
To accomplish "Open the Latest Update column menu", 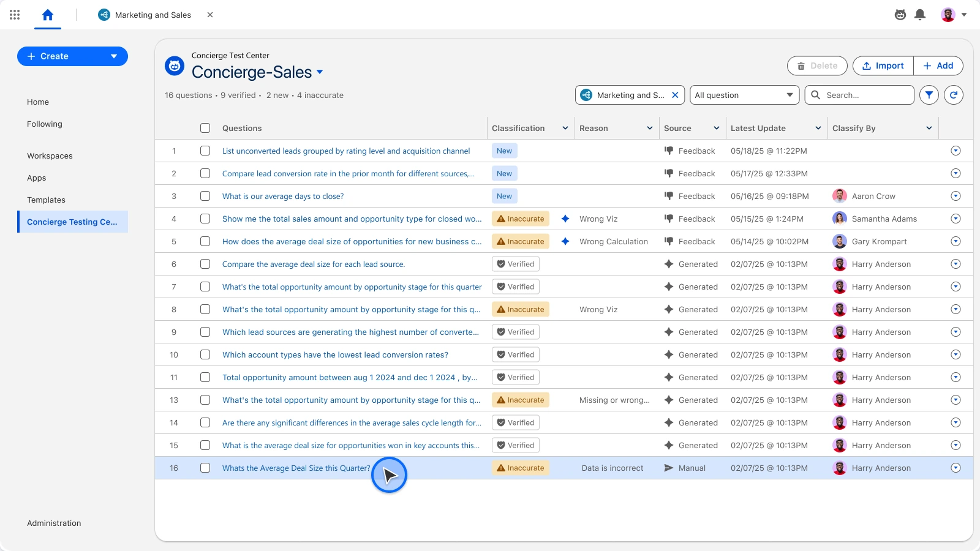I will (818, 128).
